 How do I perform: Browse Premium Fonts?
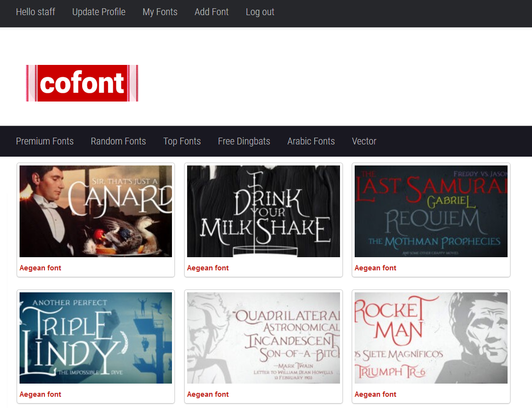click(x=44, y=141)
